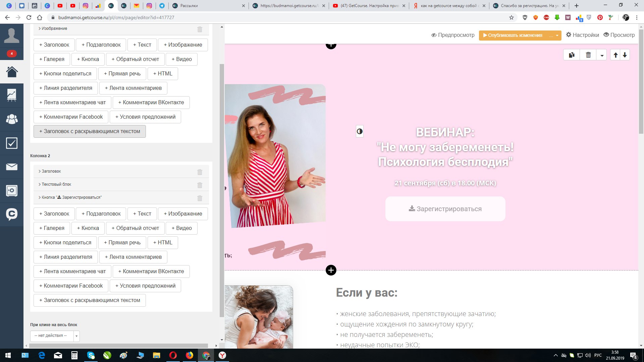Viewport: 644px width, 362px height.
Task: Open the browser home button
Action: [40, 17]
